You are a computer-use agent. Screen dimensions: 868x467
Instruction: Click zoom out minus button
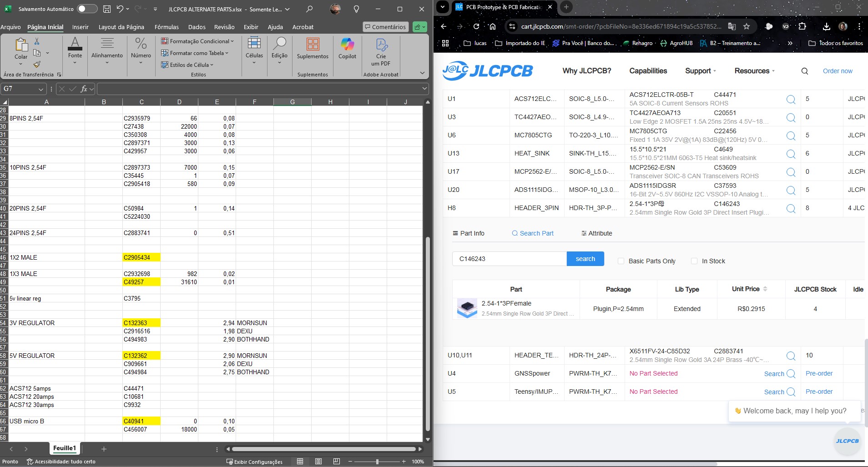pyautogui.click(x=351, y=462)
